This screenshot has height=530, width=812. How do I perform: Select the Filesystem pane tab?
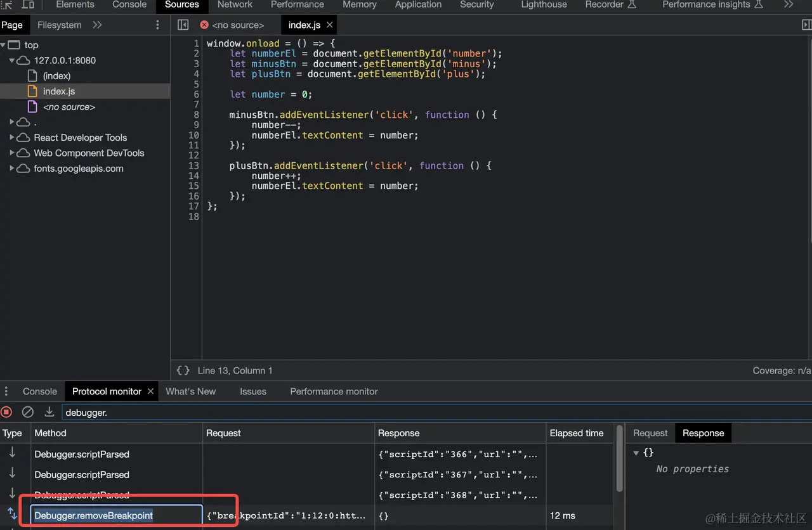[x=60, y=25]
